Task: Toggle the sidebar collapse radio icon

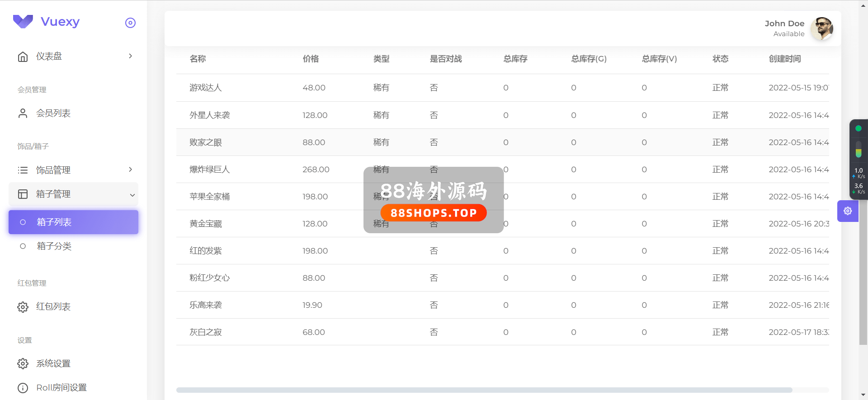Action: click(x=130, y=23)
